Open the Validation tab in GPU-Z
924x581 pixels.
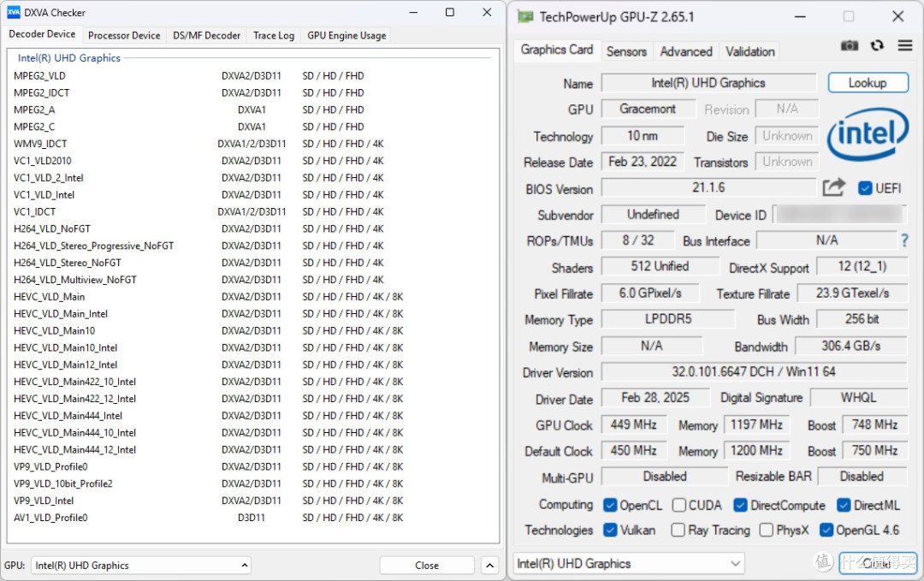click(750, 51)
